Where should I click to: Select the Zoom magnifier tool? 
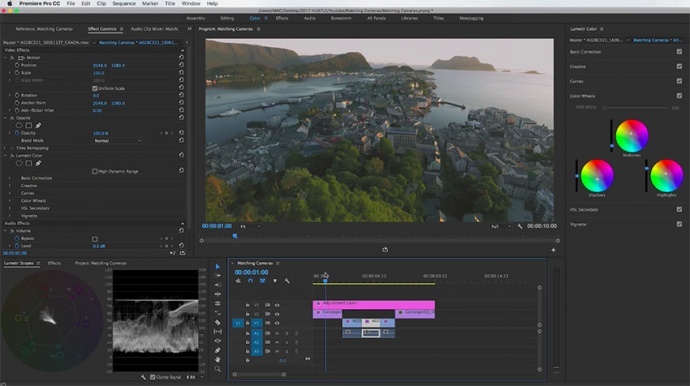pyautogui.click(x=217, y=369)
